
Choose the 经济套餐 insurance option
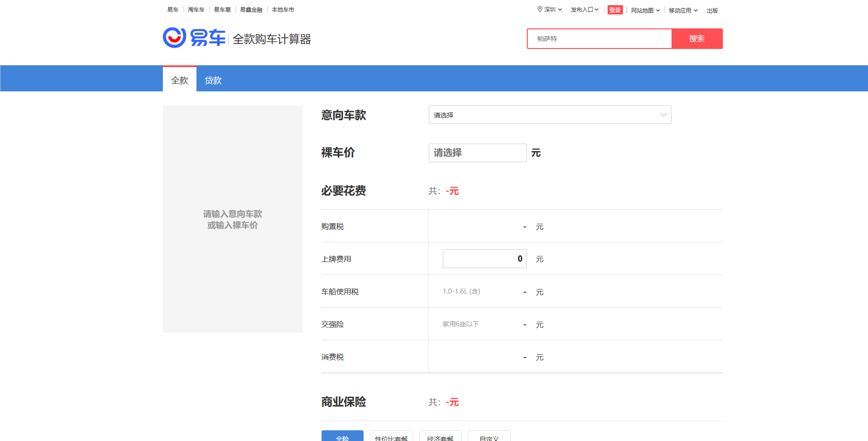pos(440,437)
